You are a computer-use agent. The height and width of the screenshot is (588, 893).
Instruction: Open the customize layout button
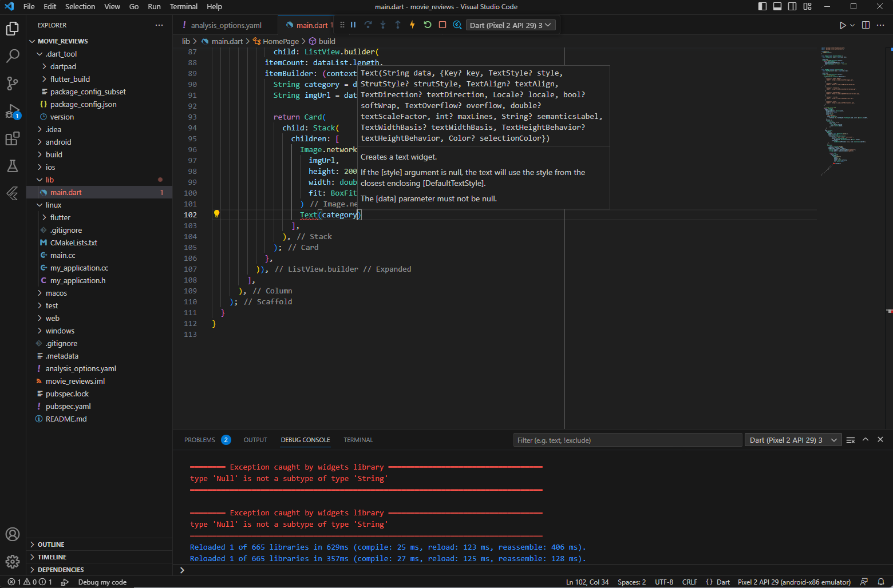click(807, 6)
